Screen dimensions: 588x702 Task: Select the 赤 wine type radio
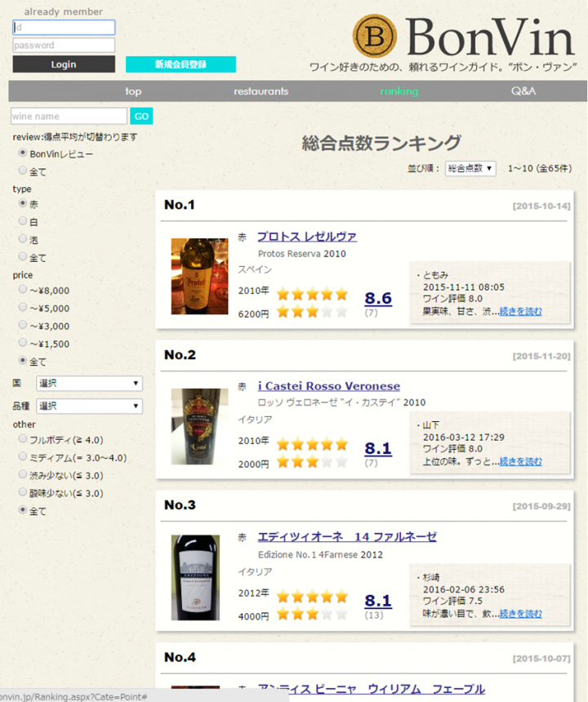tap(22, 202)
